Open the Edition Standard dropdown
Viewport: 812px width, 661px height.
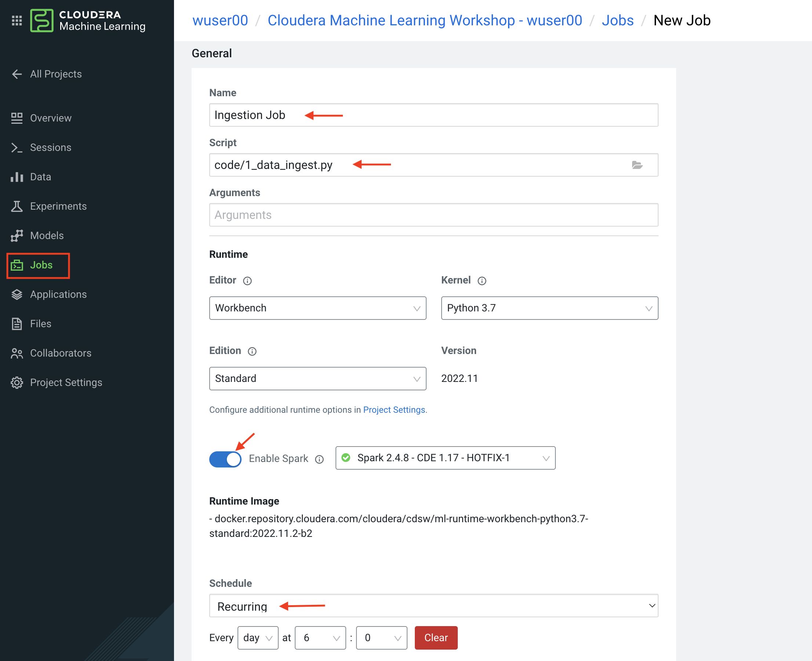[x=318, y=379]
